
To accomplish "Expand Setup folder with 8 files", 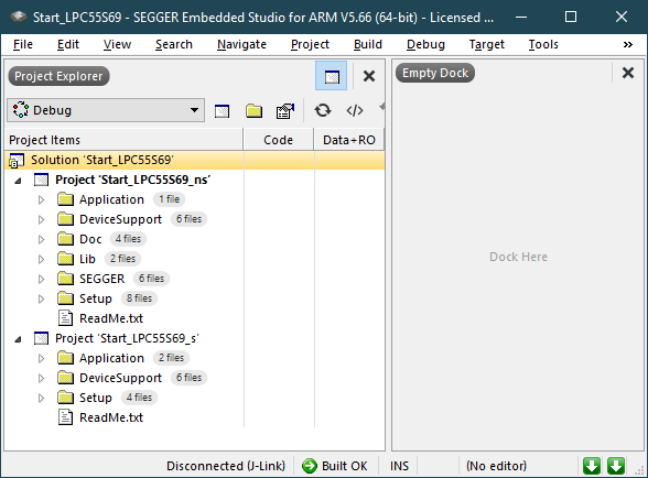I will [41, 299].
